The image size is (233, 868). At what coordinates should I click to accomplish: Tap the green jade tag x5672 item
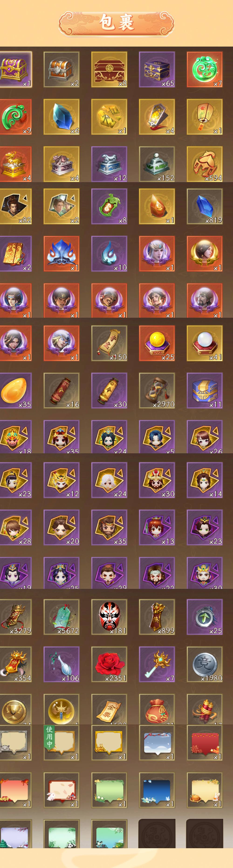tap(61, 617)
